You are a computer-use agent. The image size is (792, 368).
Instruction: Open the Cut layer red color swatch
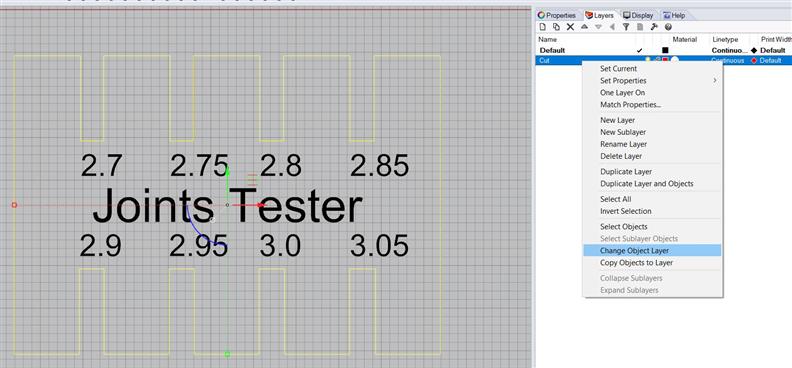point(666,60)
